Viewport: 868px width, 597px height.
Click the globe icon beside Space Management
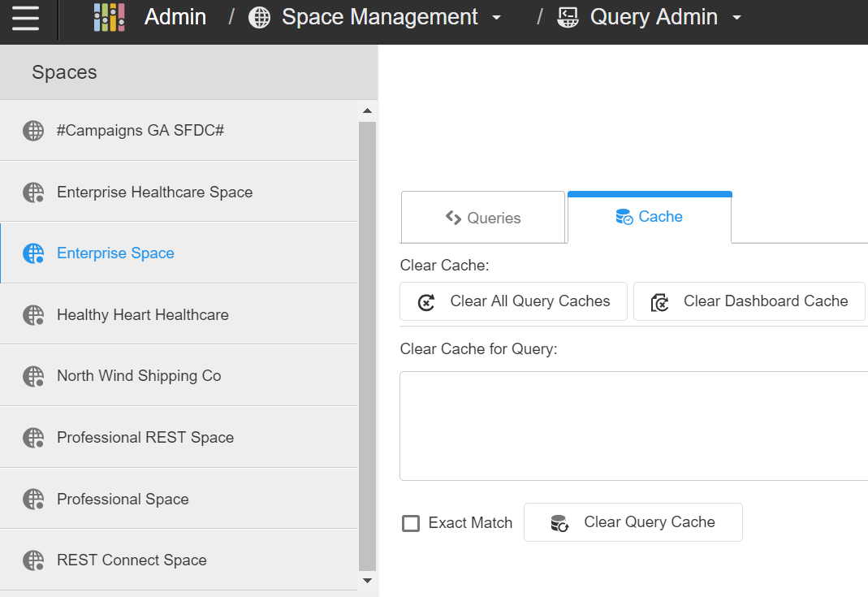point(259,17)
